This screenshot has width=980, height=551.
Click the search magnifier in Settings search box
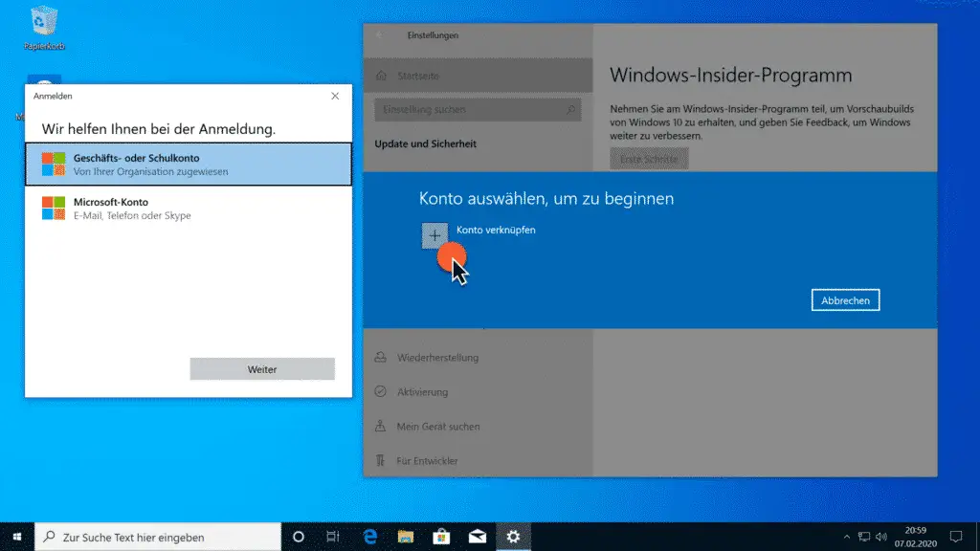tap(570, 109)
